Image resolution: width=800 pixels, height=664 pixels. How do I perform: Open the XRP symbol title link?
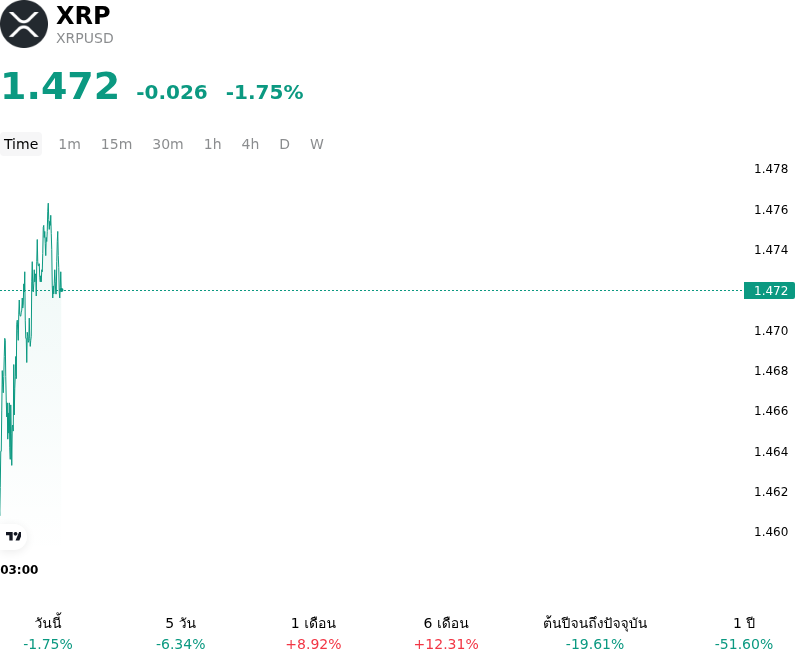point(83,15)
